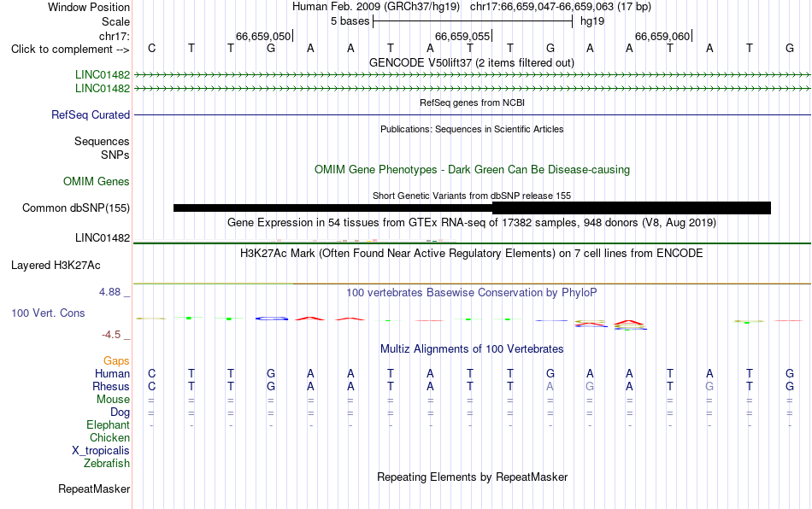Image resolution: width=812 pixels, height=509 pixels.
Task: Select the Dog alignment row label
Action: [121, 412]
